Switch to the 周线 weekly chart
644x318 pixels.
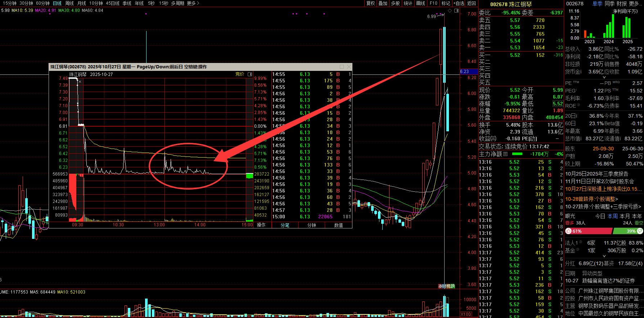click(69, 3)
